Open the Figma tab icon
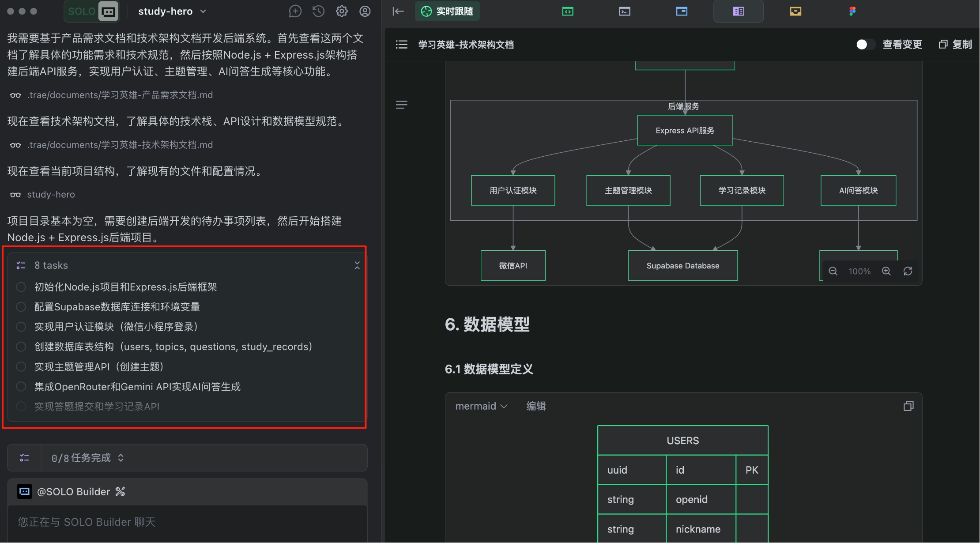This screenshot has height=543, width=980. tap(852, 11)
